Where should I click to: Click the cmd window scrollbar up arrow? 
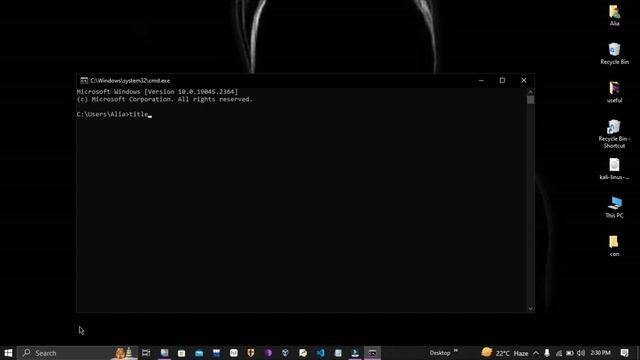pos(531,92)
